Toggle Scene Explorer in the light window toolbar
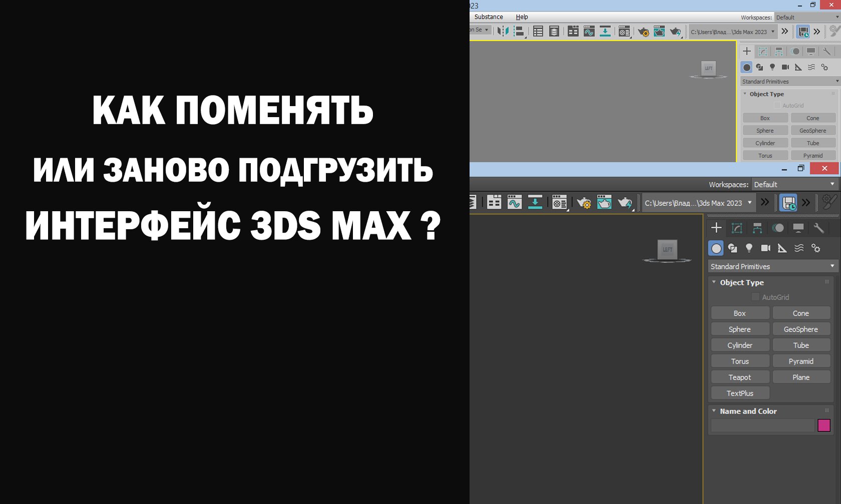The width and height of the screenshot is (841, 504). coord(538,32)
